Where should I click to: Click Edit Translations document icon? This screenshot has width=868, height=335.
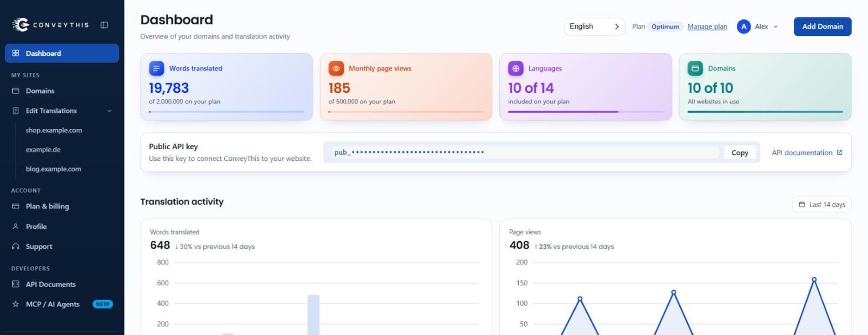(15, 111)
